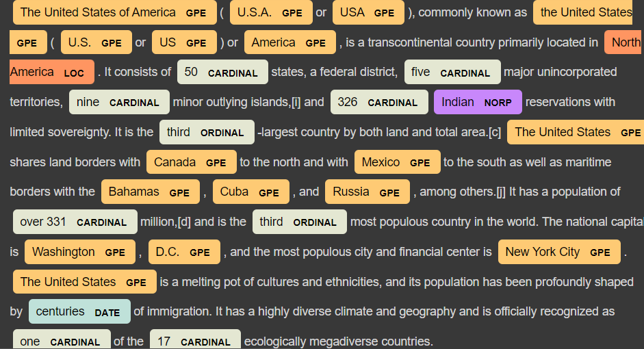Select the 'centuries' DATE entity highlight
The width and height of the screenshot is (644, 349).
coord(79,311)
